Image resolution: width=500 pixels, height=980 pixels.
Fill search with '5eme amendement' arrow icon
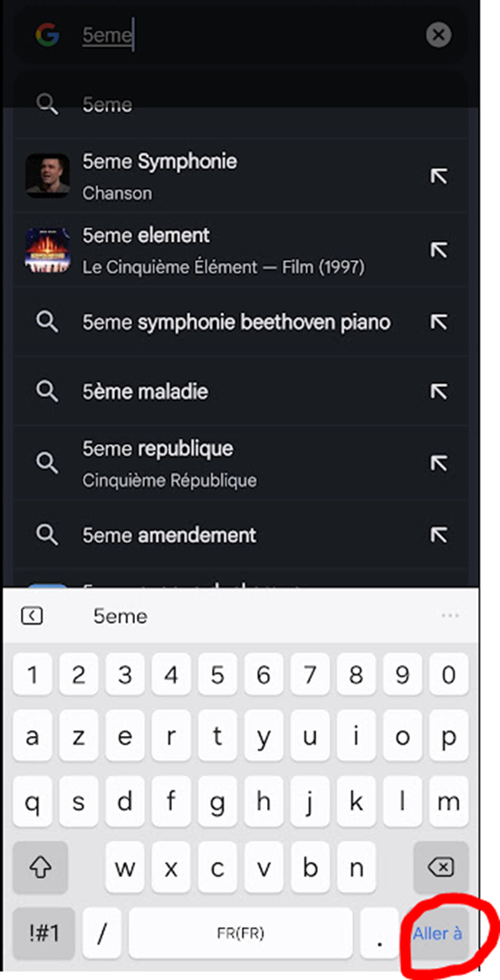[x=438, y=535]
